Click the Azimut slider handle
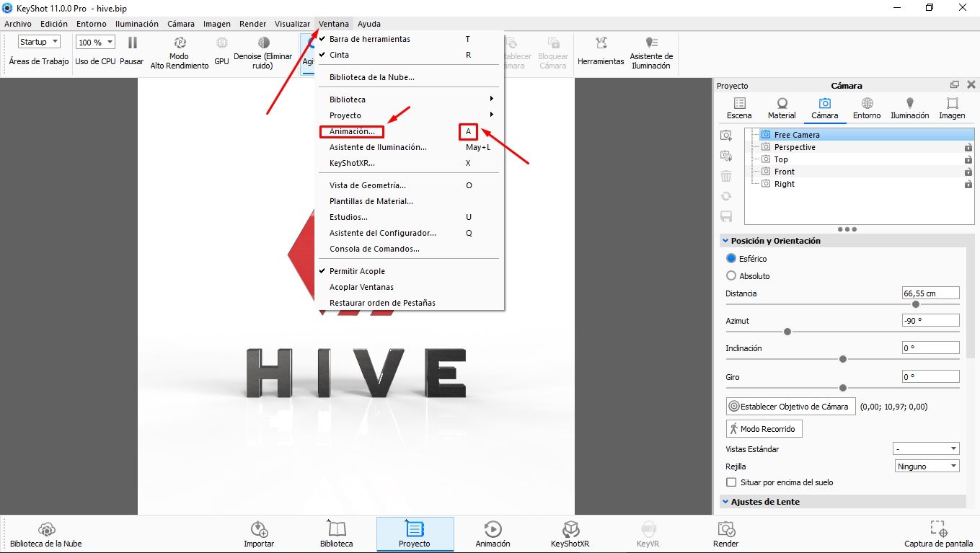The width and height of the screenshot is (980, 553). pyautogui.click(x=787, y=332)
